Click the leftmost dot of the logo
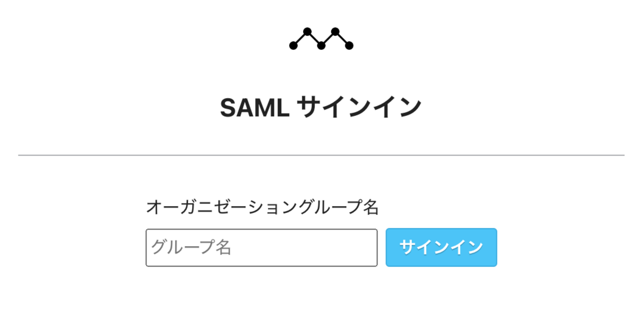 point(293,46)
